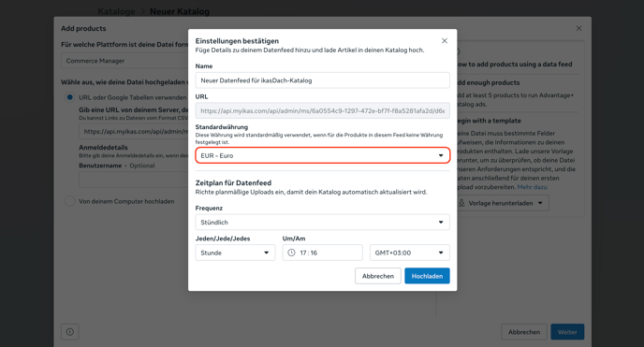Edit the Name field for the Datenfeed
This screenshot has height=347, width=644.
[322, 80]
